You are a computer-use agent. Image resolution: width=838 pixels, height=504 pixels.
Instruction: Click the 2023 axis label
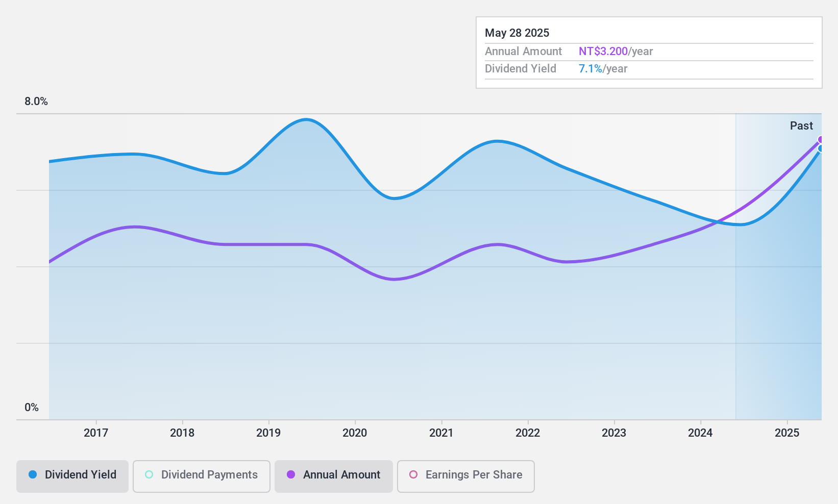[x=614, y=433]
